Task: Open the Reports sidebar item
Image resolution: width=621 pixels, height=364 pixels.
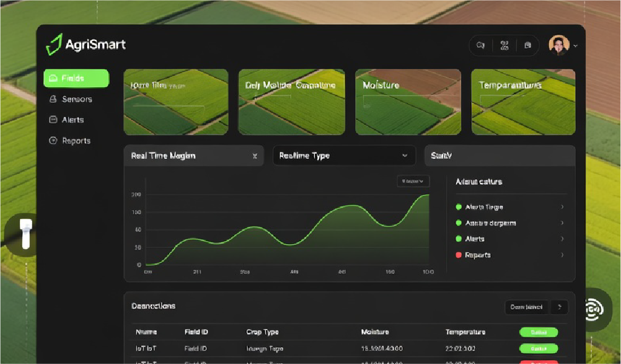Action: tap(70, 141)
